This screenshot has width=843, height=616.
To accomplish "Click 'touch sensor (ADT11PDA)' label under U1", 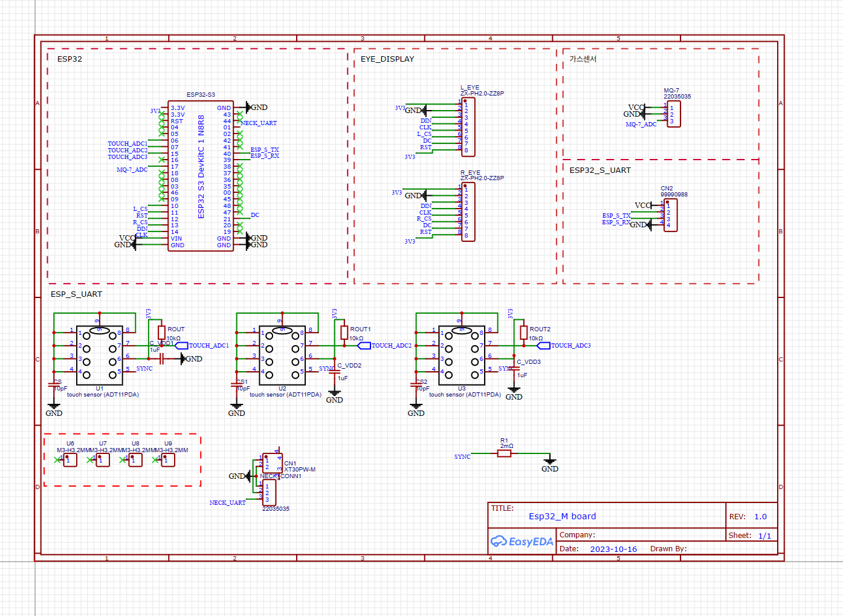I will click(103, 395).
